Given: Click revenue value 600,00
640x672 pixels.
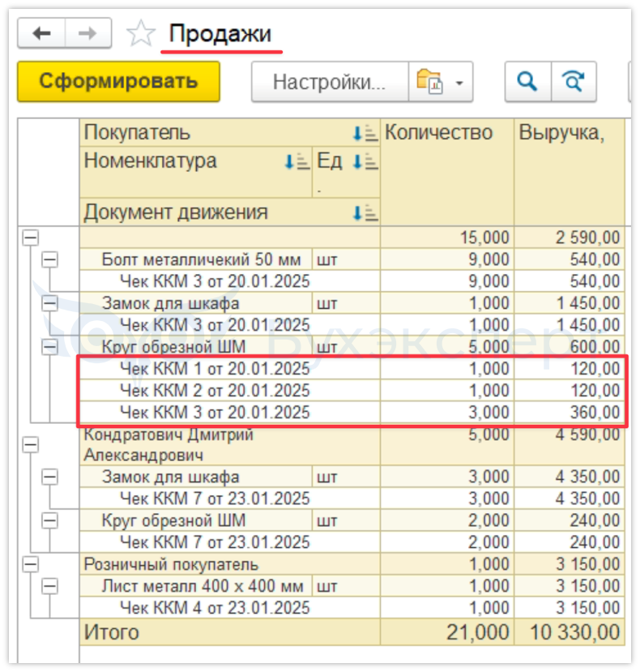Looking at the screenshot, I should (x=595, y=347).
